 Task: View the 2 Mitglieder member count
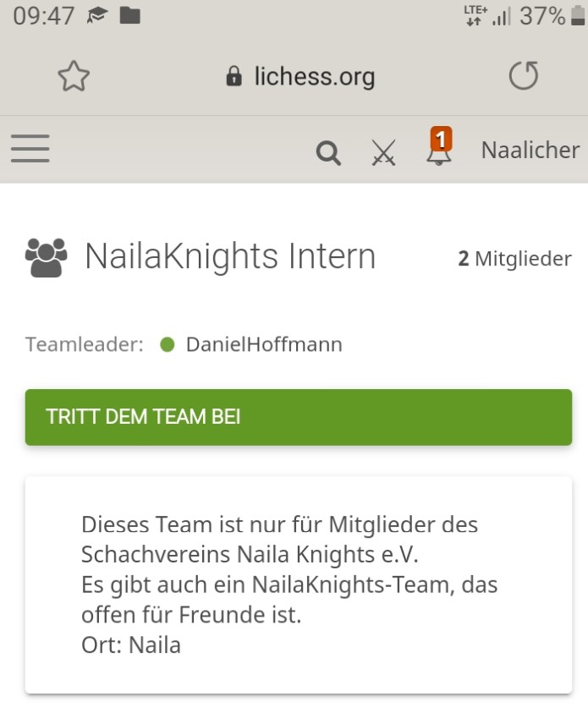514,259
